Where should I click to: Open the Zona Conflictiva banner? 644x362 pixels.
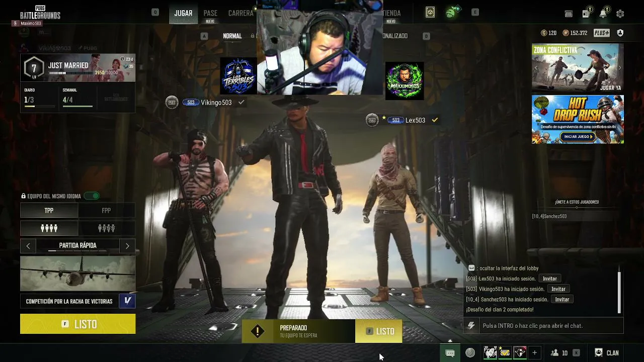[x=578, y=67]
